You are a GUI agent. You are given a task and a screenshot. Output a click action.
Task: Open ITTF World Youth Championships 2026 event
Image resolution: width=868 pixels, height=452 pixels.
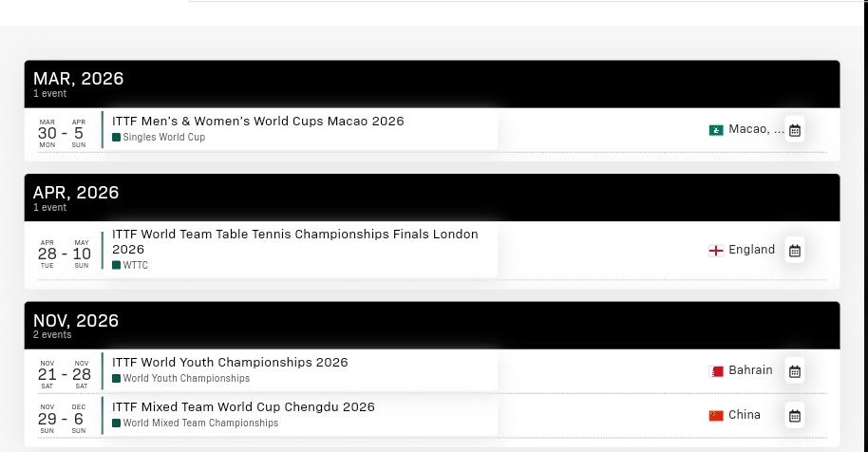tap(230, 363)
